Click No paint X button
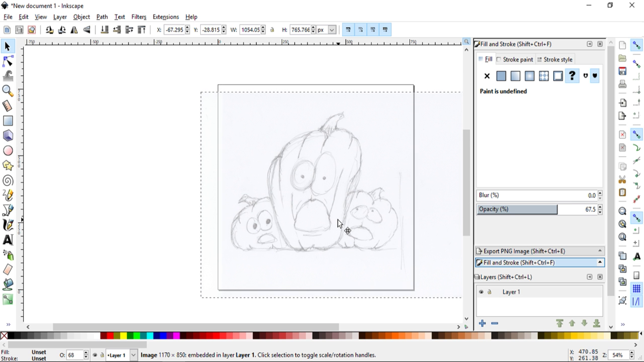This screenshot has width=644, height=362. (x=487, y=76)
